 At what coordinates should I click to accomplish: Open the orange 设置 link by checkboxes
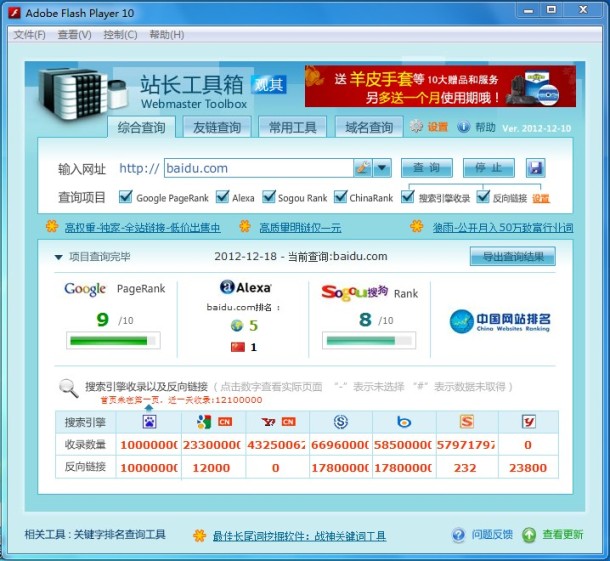coord(541,198)
